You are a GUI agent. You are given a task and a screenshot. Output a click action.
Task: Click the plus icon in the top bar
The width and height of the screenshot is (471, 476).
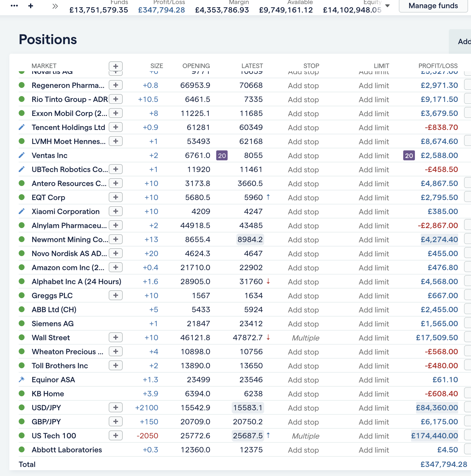(31, 6)
